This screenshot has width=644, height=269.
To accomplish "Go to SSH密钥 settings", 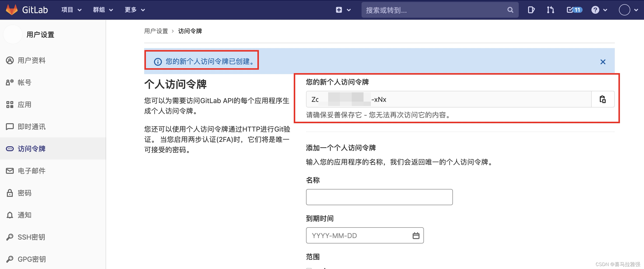I will tap(31, 237).
